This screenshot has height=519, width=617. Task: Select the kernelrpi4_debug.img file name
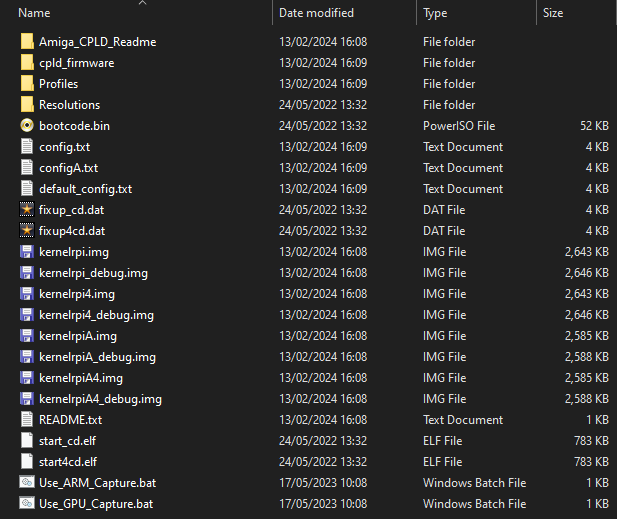(x=96, y=315)
